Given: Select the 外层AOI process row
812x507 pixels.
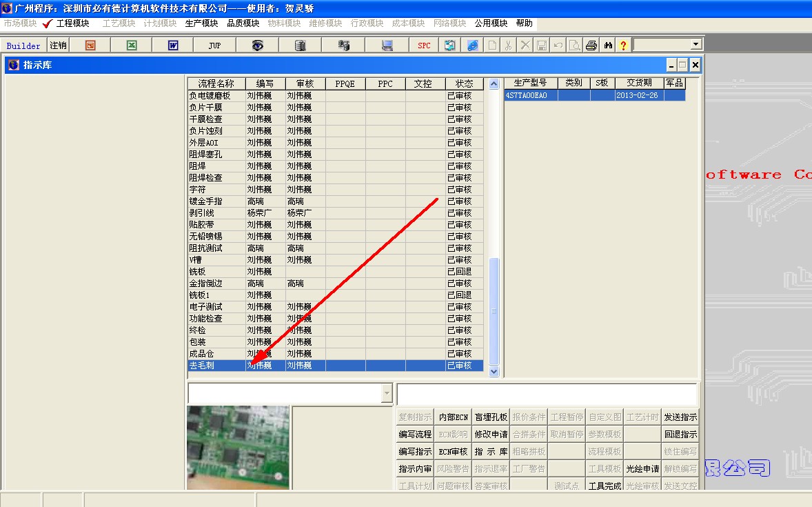Looking at the screenshot, I should [336, 143].
